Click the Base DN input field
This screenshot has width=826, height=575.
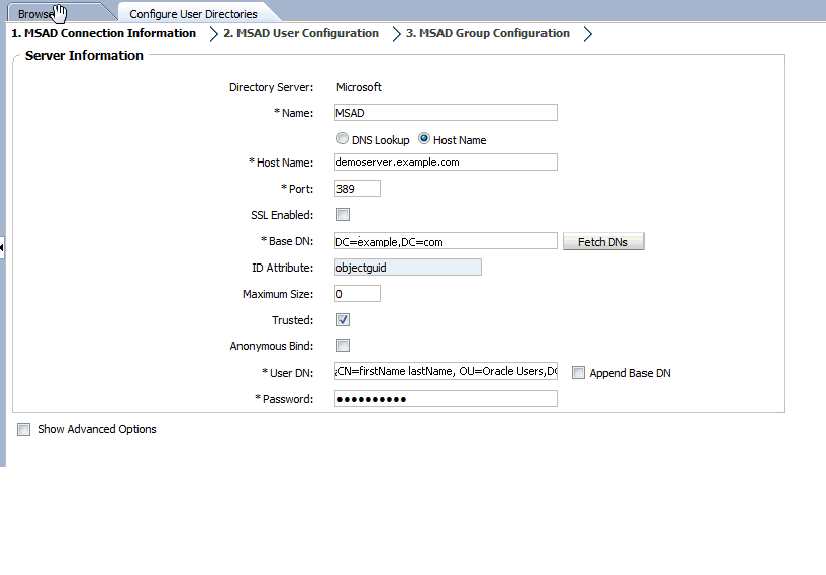[446, 241]
